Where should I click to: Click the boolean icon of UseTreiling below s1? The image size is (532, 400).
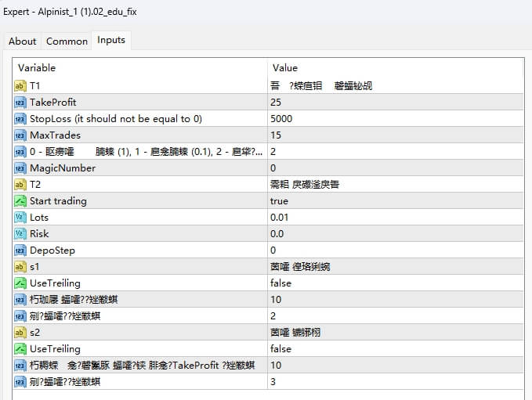pyautogui.click(x=20, y=283)
